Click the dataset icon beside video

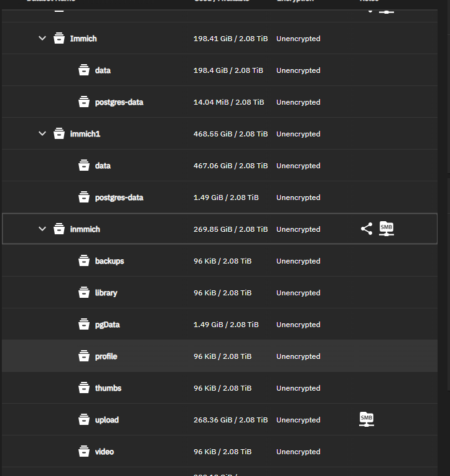84,452
